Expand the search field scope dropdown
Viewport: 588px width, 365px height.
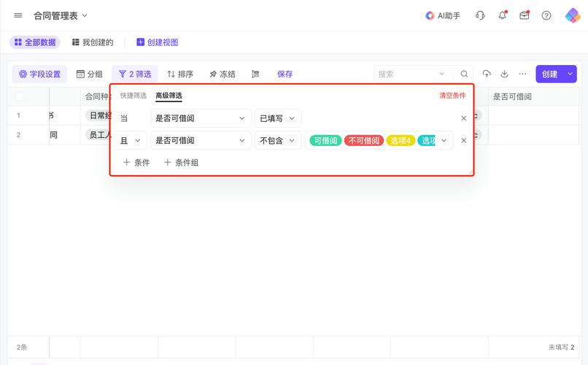pos(442,74)
